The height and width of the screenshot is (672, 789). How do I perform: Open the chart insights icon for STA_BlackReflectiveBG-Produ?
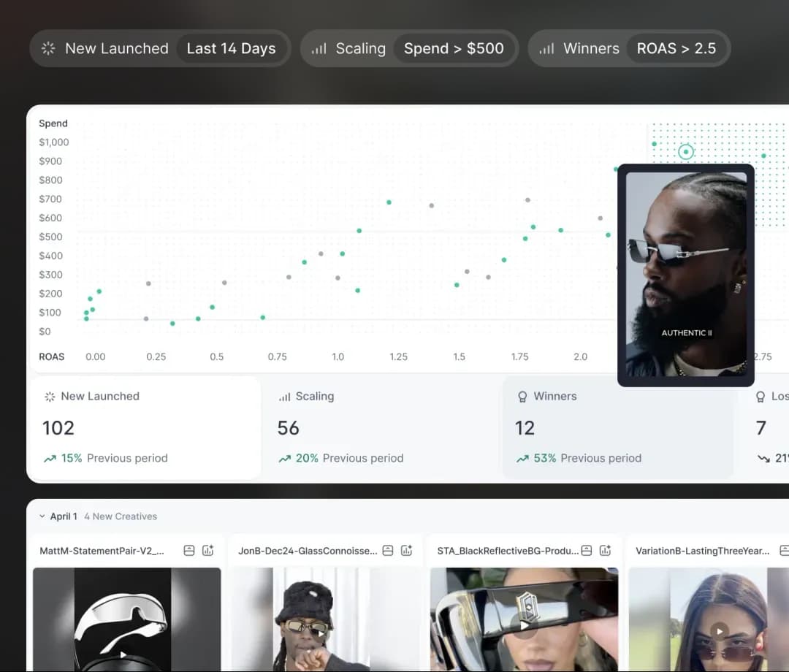[606, 550]
